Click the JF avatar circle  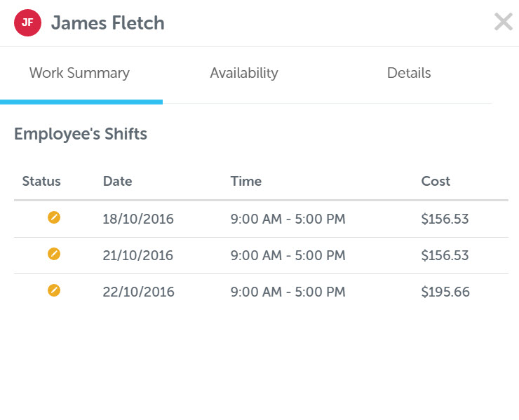(27, 22)
